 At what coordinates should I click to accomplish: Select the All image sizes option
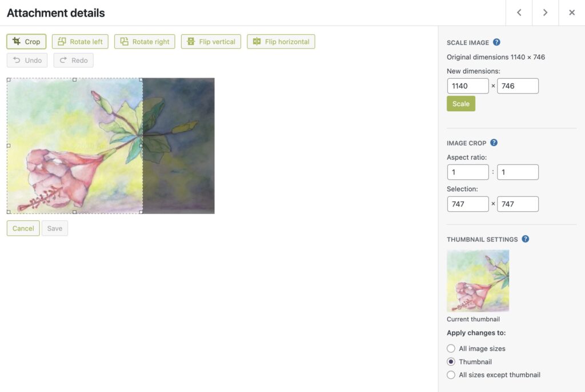tap(451, 349)
